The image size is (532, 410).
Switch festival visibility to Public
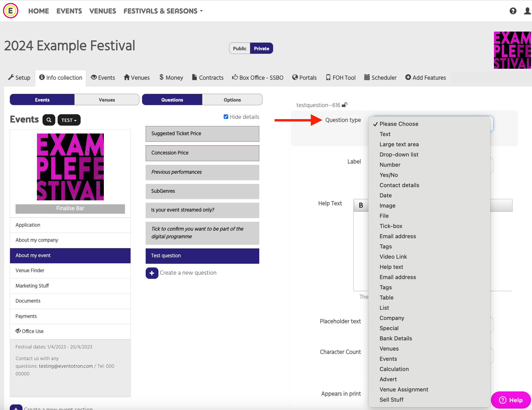pyautogui.click(x=240, y=49)
